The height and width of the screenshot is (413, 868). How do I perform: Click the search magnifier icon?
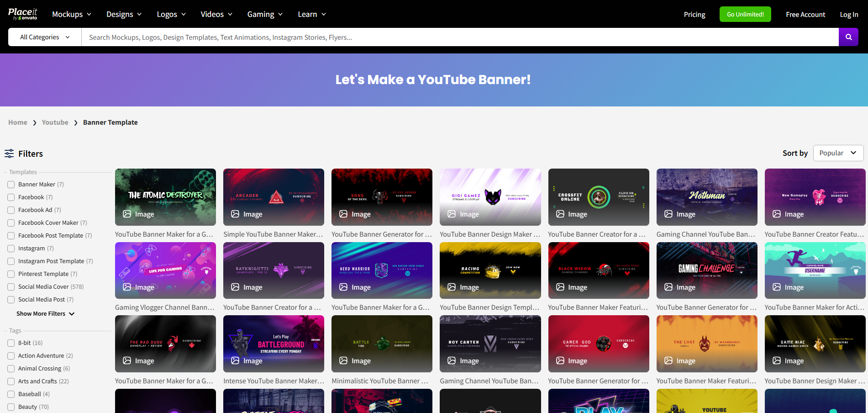tap(848, 37)
